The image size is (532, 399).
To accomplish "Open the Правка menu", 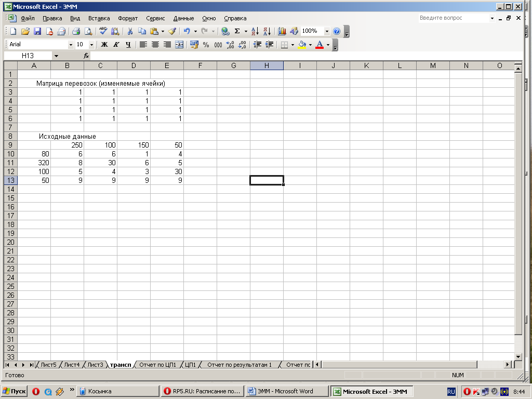I will click(52, 18).
